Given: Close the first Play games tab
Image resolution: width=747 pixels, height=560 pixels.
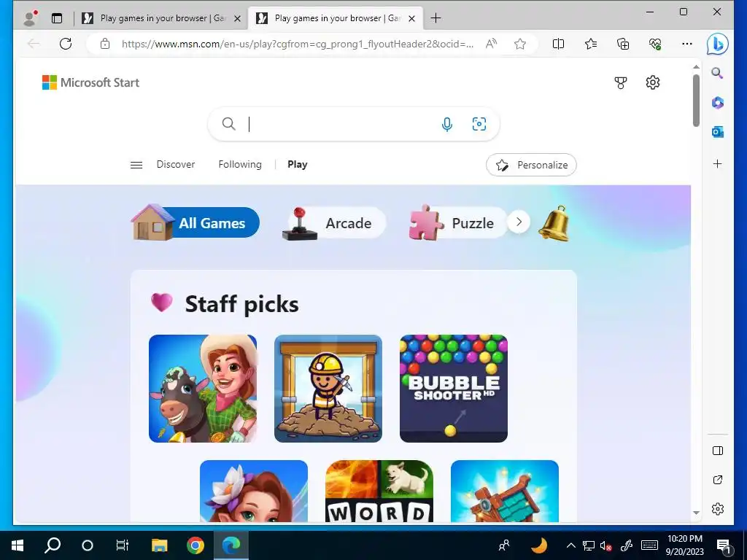Looking at the screenshot, I should [237, 18].
